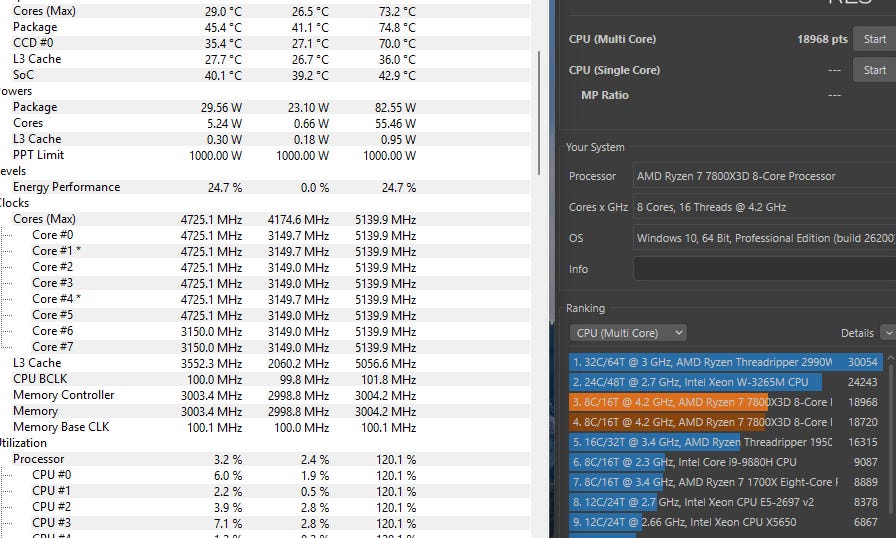Select the CPU #3 utilization row
The height and width of the screenshot is (538, 896).
click(265, 523)
